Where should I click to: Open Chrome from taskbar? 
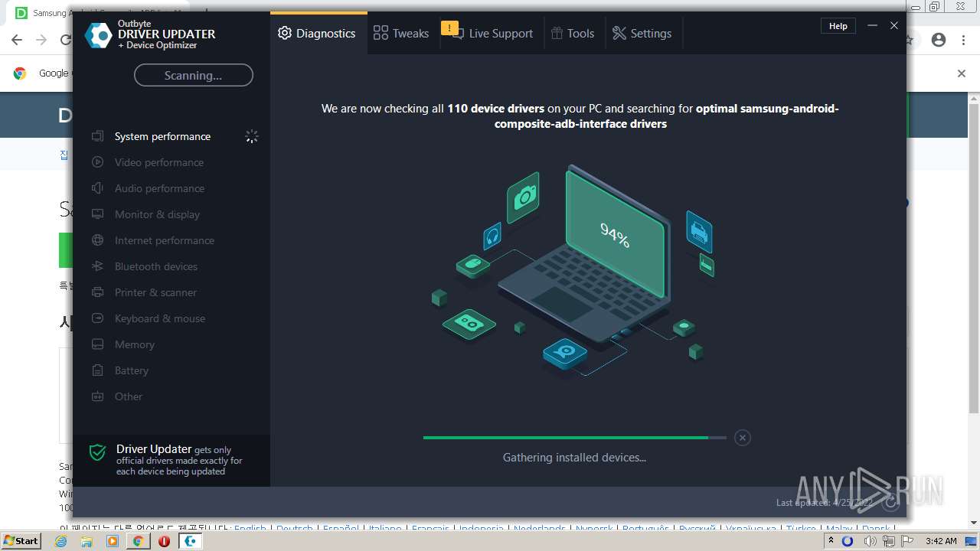[x=138, y=541]
